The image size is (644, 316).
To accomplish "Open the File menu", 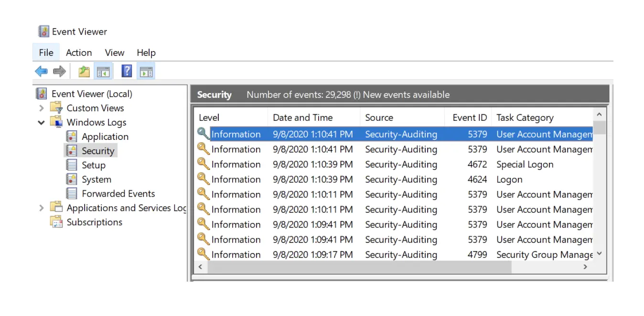I will [46, 53].
